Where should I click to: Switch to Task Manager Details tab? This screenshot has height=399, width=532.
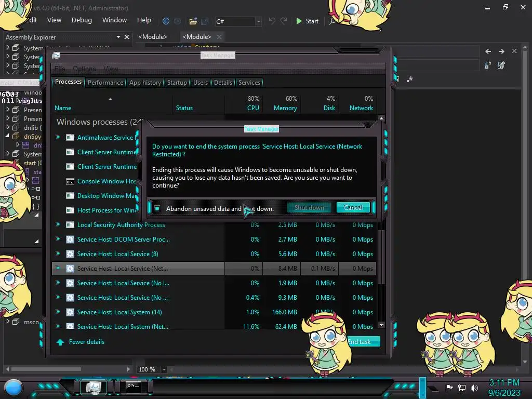point(223,83)
